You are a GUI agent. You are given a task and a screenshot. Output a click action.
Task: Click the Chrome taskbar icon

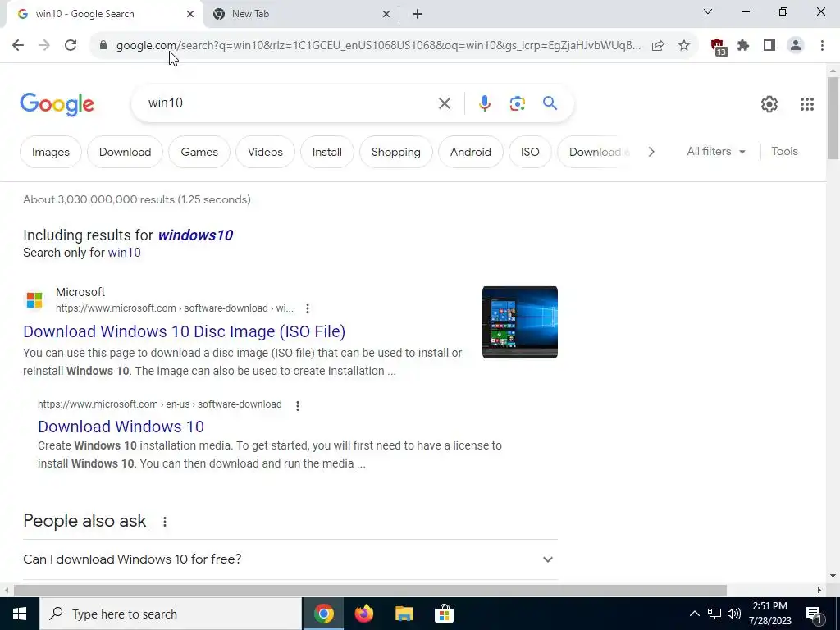[x=323, y=614]
